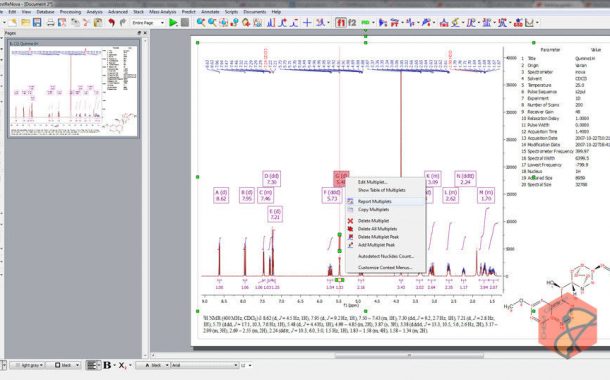Click the Print icon in toolbar
The height and width of the screenshot is (380, 610).
51,23
